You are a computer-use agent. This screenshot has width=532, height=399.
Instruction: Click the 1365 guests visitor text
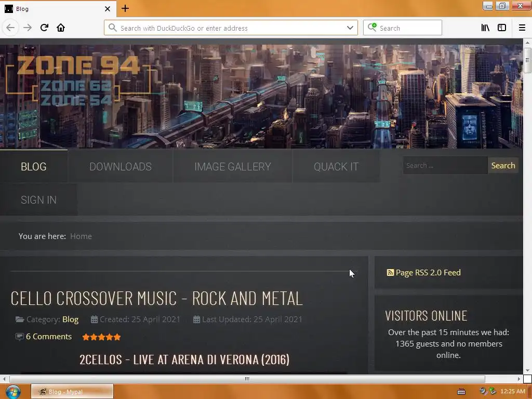[x=448, y=344]
